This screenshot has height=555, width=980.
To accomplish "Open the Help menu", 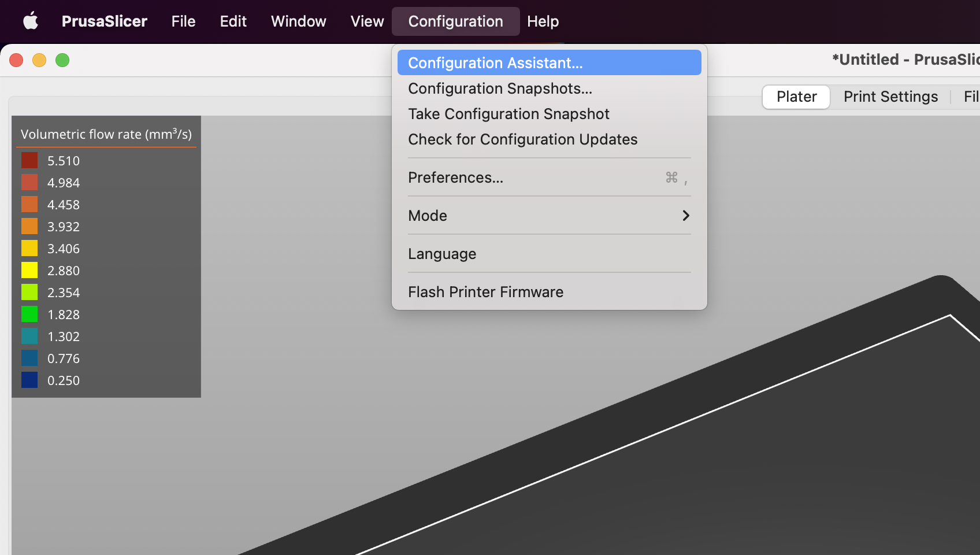I will click(x=543, y=21).
